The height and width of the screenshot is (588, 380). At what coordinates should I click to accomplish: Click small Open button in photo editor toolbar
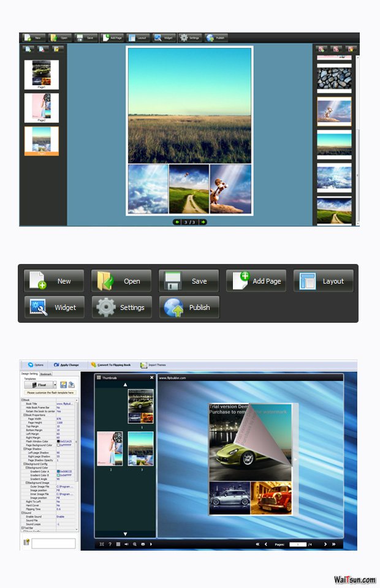coord(60,38)
